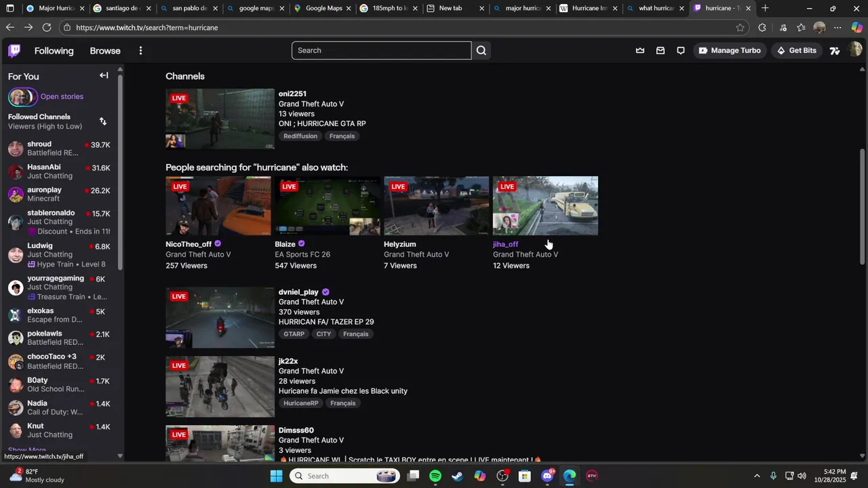
Task: Open the jk22x stream thumbnail
Action: click(x=220, y=386)
